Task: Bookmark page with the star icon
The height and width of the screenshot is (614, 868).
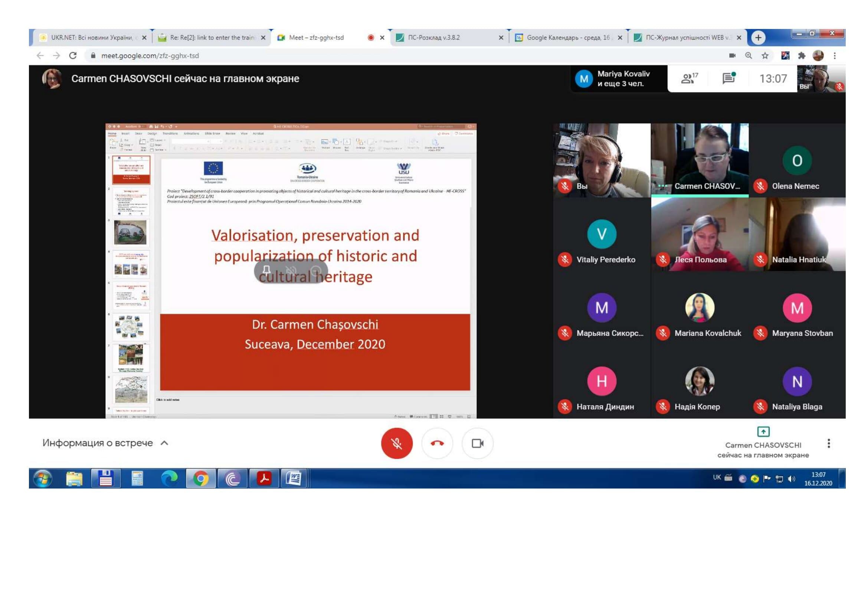Action: coord(765,56)
